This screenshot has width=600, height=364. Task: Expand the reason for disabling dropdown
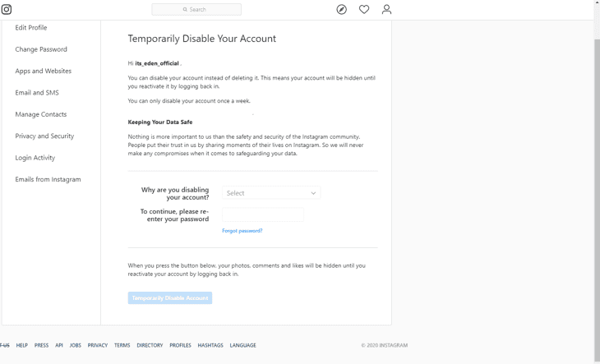(x=271, y=193)
